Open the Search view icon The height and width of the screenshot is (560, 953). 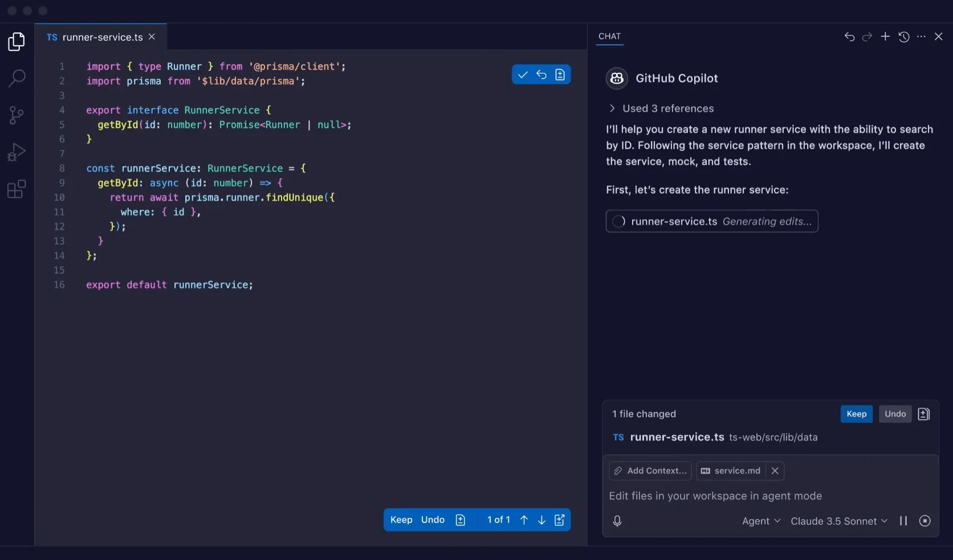point(17,78)
